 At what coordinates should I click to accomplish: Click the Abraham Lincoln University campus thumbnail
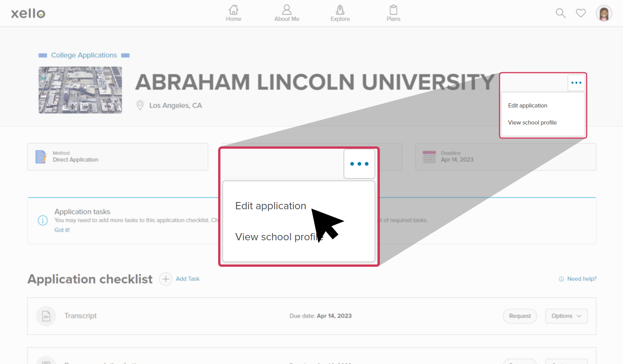coord(80,90)
